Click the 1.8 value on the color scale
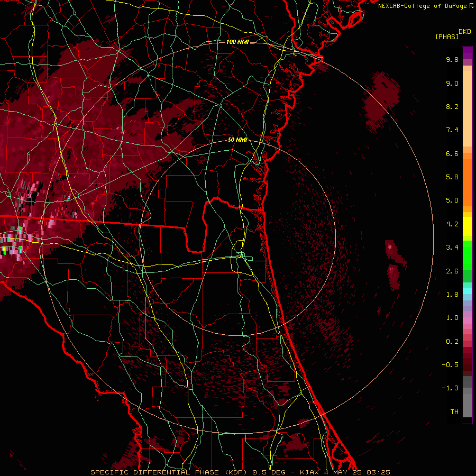Image resolution: width=476 pixels, height=476 pixels. [x=452, y=295]
